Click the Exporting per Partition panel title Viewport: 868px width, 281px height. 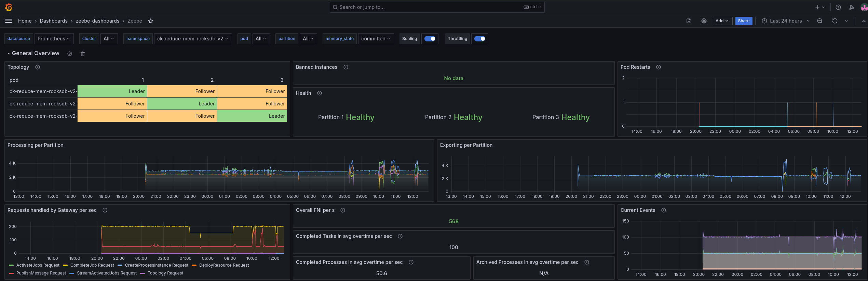pos(466,145)
